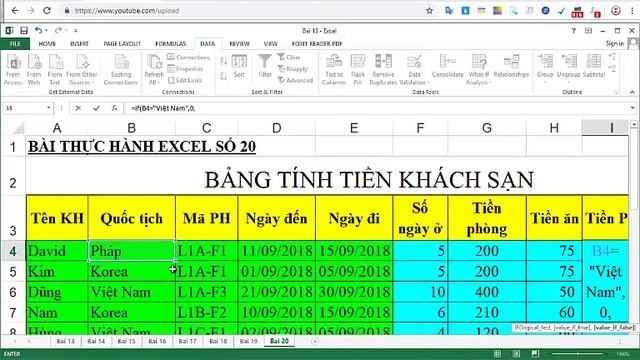Viewport: 640px width, 360px height.
Task: Click the From Web import icon
Action: (x=34, y=70)
